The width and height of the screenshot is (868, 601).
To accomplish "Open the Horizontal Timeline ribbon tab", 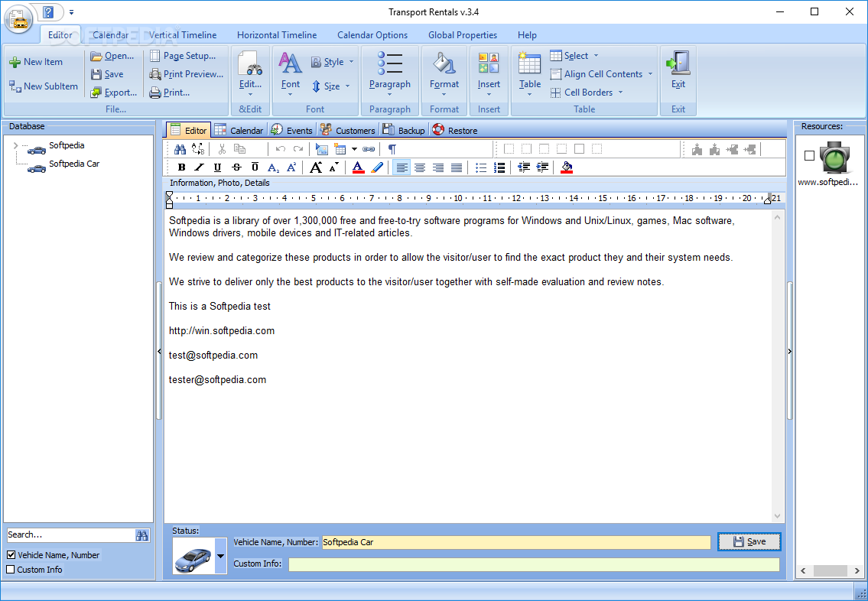I will click(277, 35).
